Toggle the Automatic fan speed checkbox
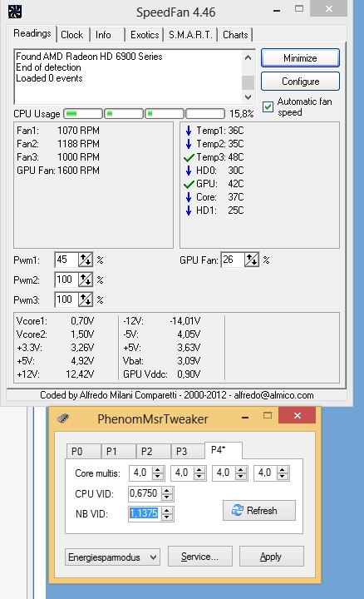Screen dimensions: 364x599 [x=268, y=106]
